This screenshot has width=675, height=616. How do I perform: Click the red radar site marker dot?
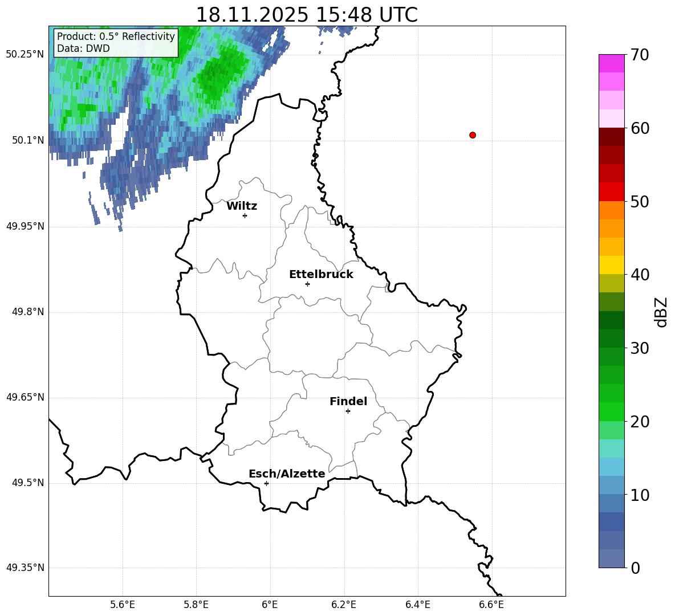[473, 135]
